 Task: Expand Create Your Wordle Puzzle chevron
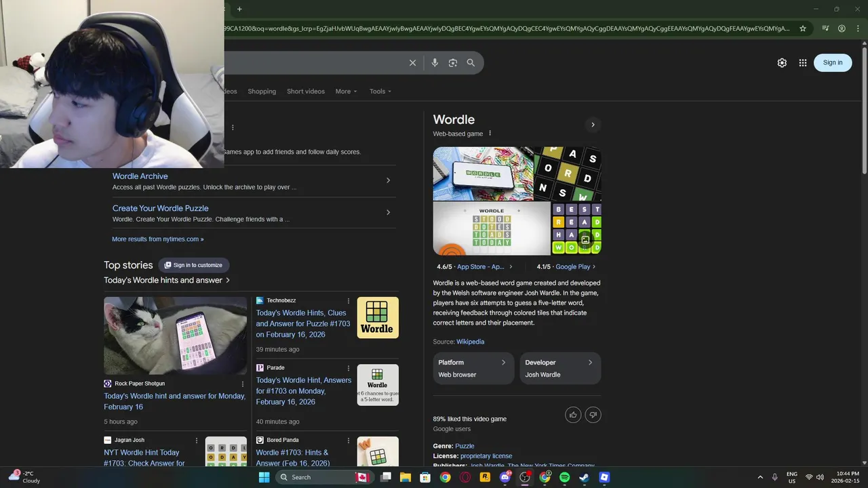point(388,212)
